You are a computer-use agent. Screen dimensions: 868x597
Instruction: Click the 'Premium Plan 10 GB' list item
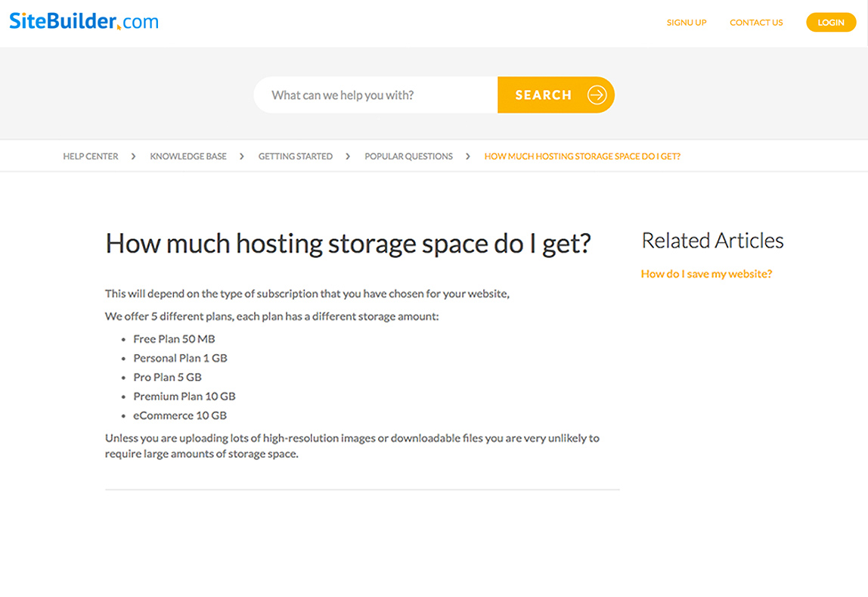pos(184,396)
